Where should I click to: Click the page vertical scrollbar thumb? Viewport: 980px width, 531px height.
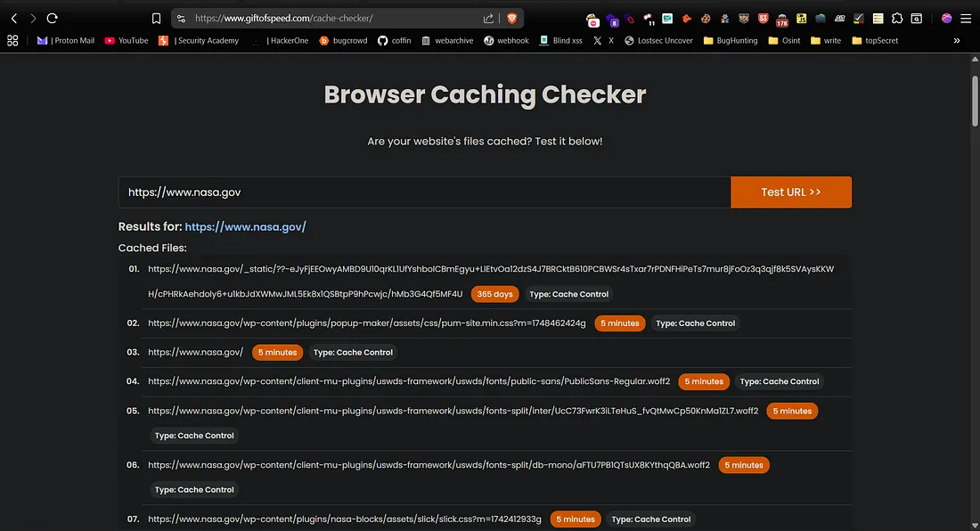click(x=975, y=102)
